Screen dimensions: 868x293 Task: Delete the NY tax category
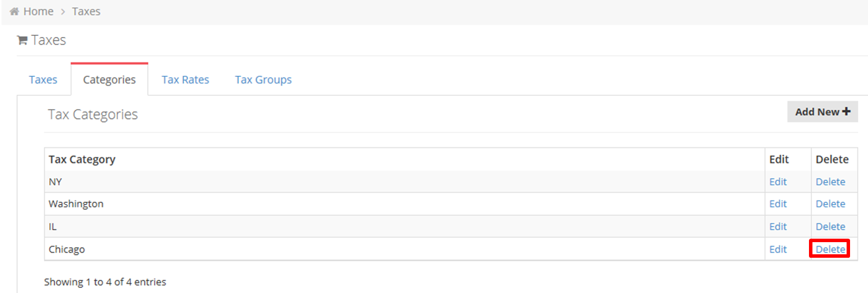830,181
